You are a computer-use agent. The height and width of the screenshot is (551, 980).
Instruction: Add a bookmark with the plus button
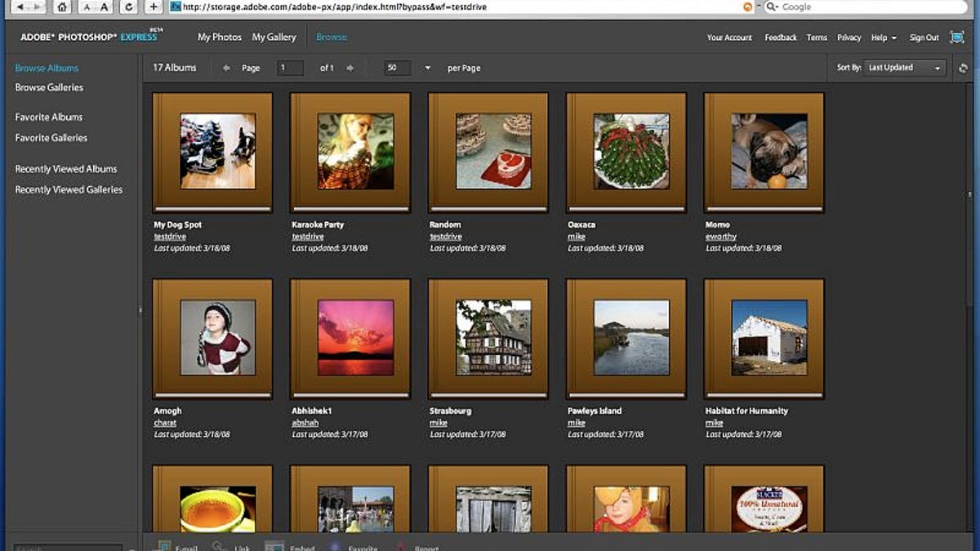point(153,7)
